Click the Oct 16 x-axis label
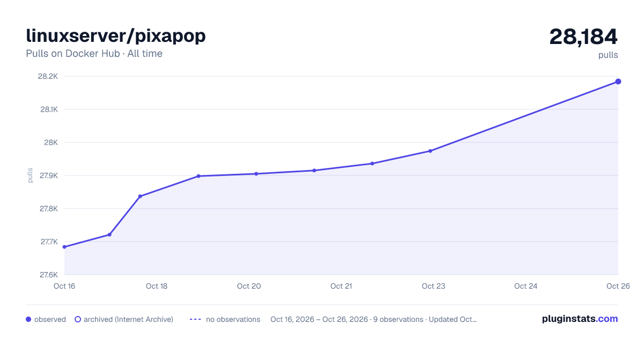 [64, 286]
